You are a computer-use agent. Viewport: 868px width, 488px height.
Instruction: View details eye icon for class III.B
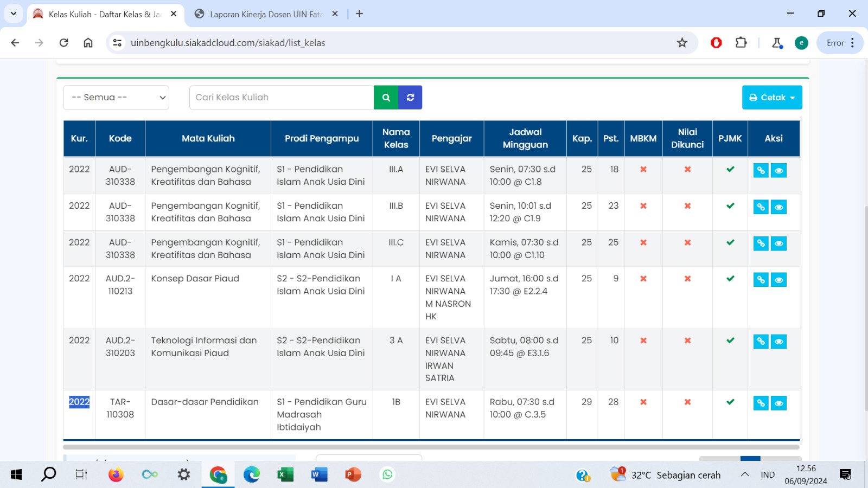(x=778, y=207)
